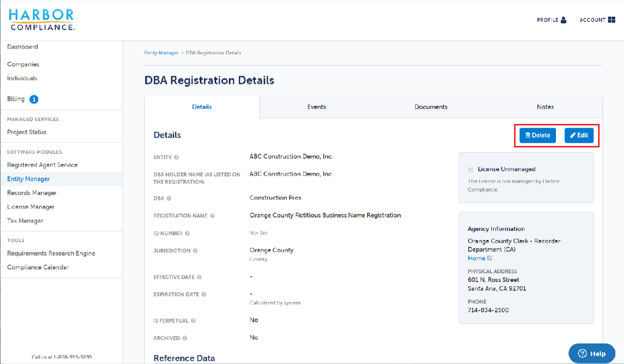Open Billing in the sidebar
Screen dimensions: 624x364
click(x=16, y=99)
